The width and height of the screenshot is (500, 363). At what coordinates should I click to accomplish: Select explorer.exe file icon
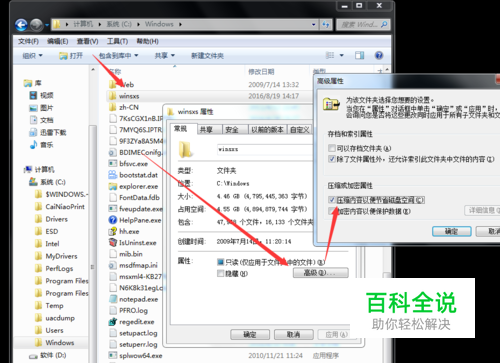[x=113, y=186]
